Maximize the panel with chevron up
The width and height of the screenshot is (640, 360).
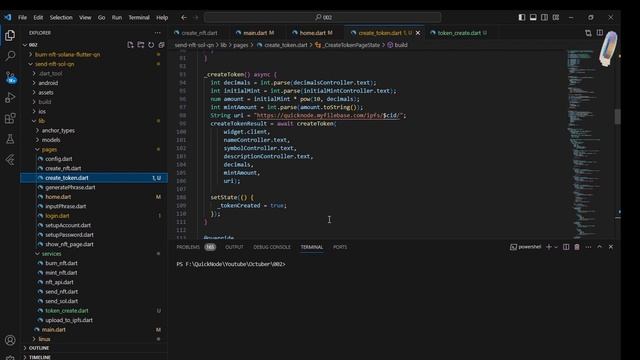click(x=599, y=247)
